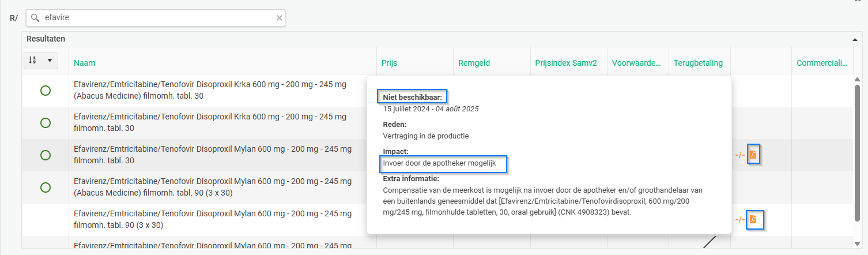Click the vertical scrollbar thumb in the results list
The height and width of the screenshot is (255, 868).
pos(857,153)
